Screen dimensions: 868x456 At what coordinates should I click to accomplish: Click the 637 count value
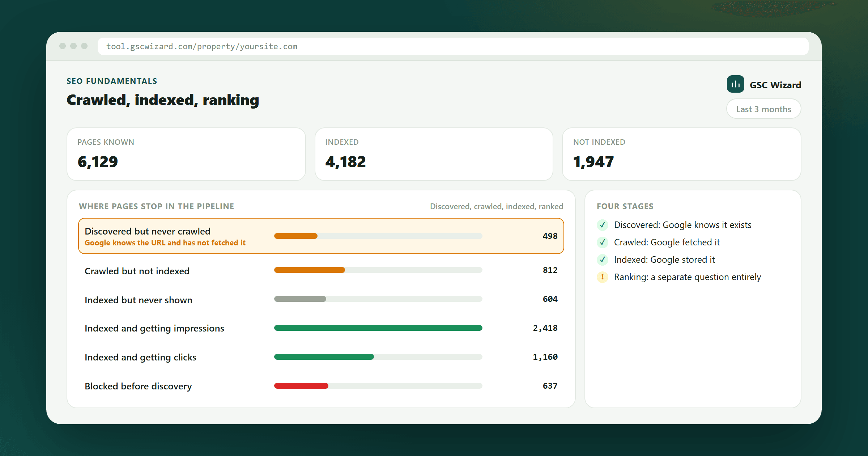tap(550, 386)
